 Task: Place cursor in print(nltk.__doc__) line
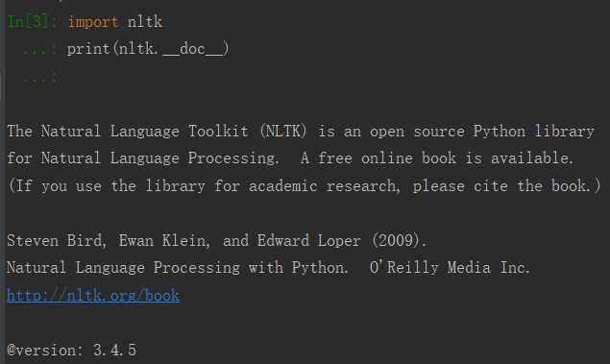(148, 49)
